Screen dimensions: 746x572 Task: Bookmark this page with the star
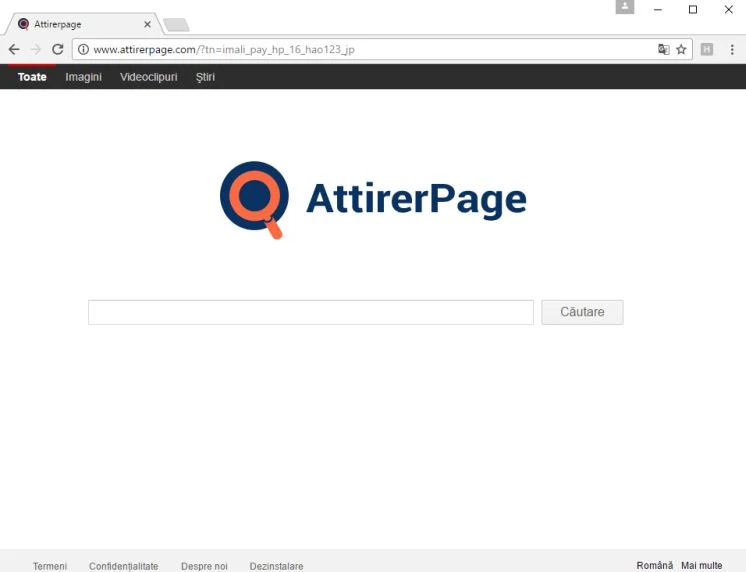point(681,49)
